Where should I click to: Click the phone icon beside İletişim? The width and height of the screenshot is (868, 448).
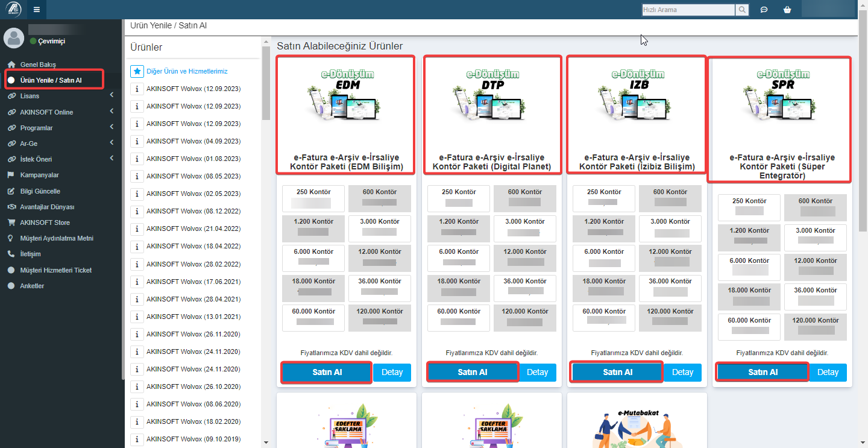click(x=11, y=254)
